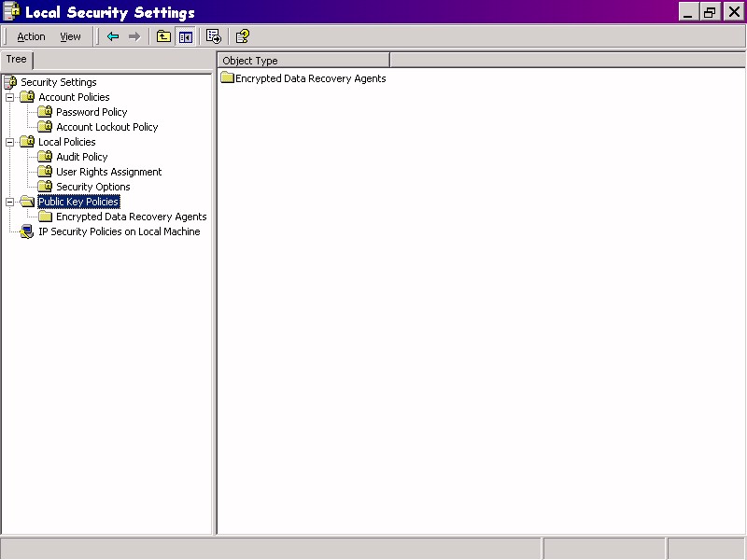
Task: Open the Help toolbar icon
Action: coord(243,36)
